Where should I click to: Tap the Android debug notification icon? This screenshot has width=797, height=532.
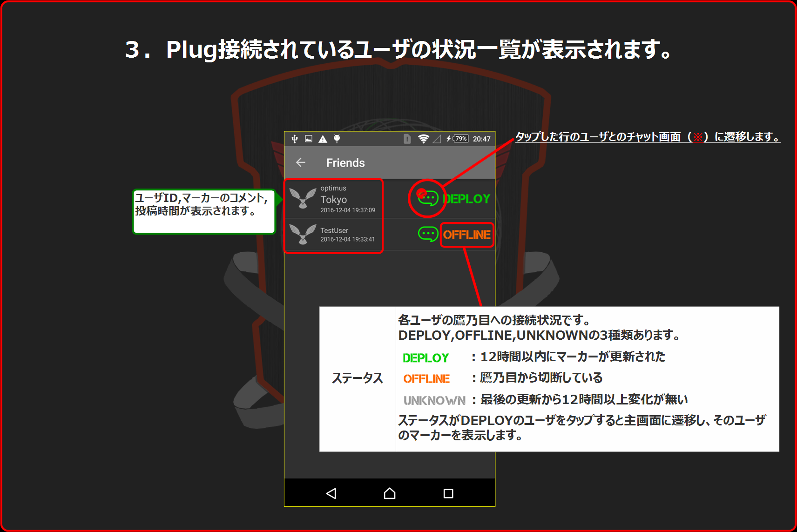(x=337, y=139)
